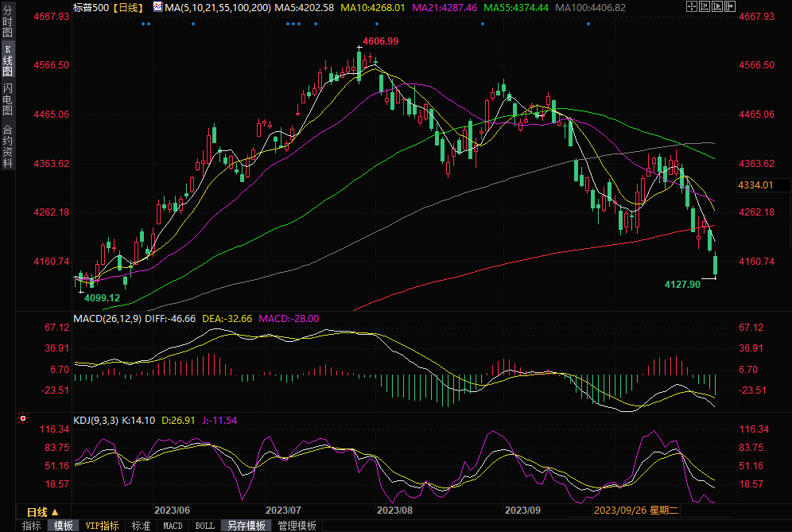Apply the 标准 template

[x=141, y=526]
